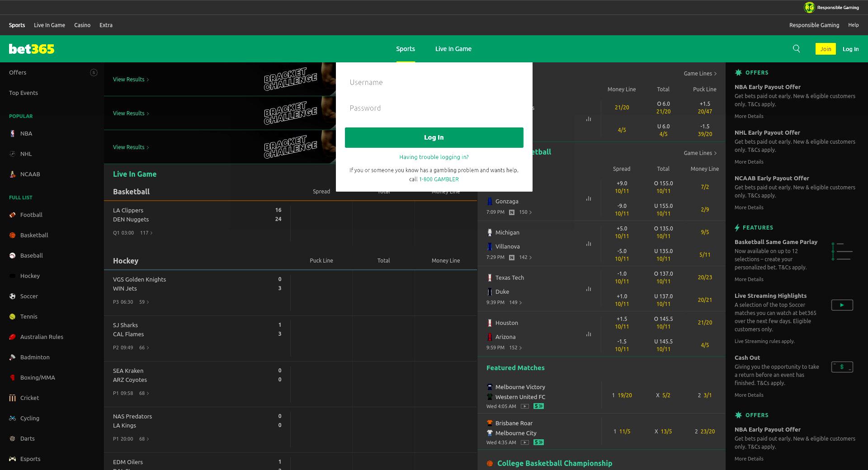Select the Basketball ball icon in sidebar
The width and height of the screenshot is (868, 470).
(x=13, y=235)
